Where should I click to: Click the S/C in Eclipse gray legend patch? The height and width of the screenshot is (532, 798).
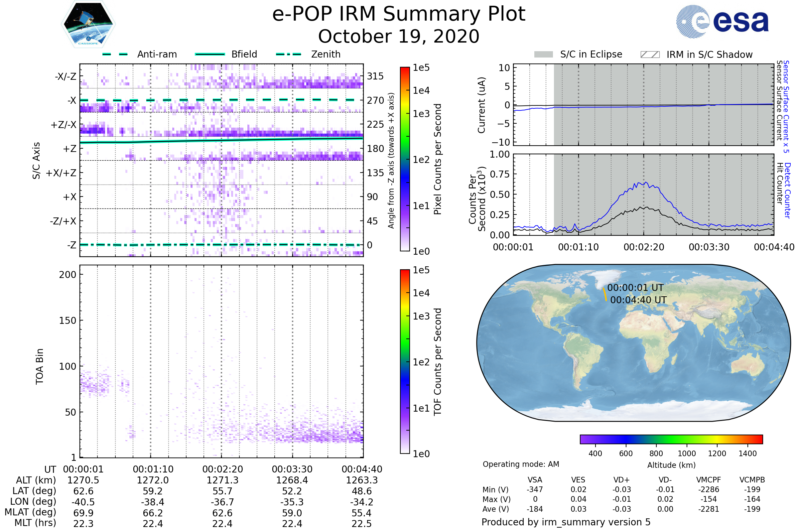pos(543,55)
